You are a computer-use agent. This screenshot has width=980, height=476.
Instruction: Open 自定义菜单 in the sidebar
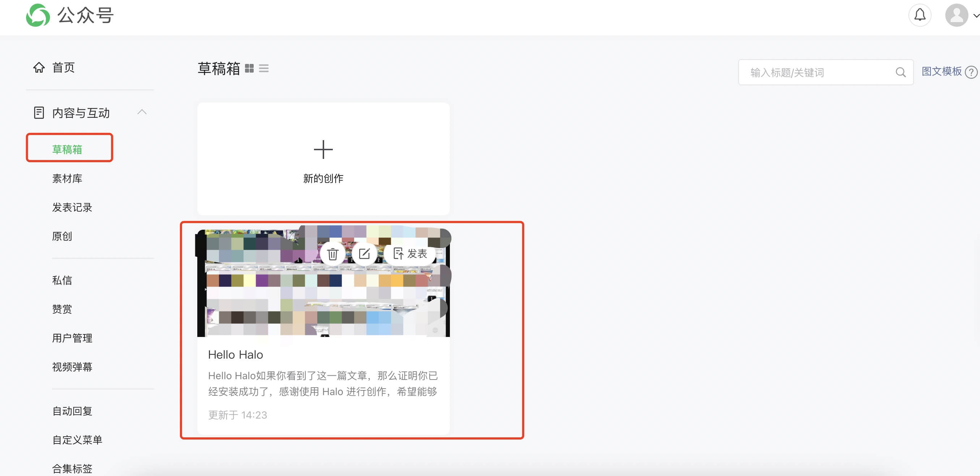(x=77, y=440)
